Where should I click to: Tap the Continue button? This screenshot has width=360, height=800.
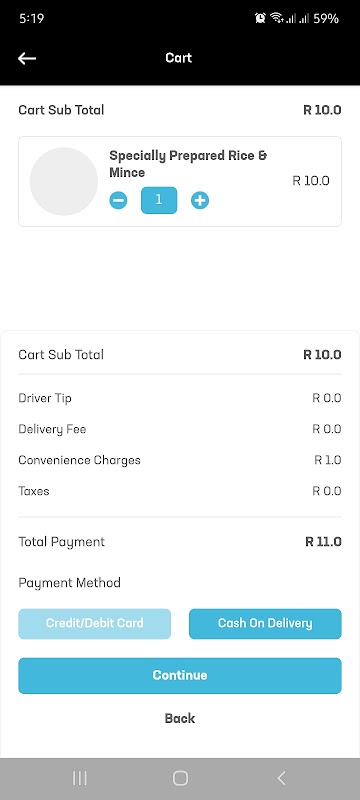pyautogui.click(x=180, y=676)
